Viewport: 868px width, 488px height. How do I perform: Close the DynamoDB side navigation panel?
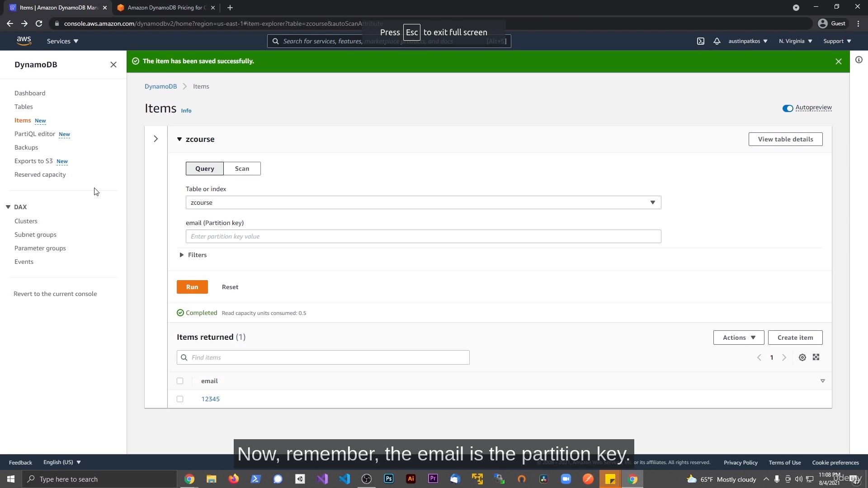[113, 65]
